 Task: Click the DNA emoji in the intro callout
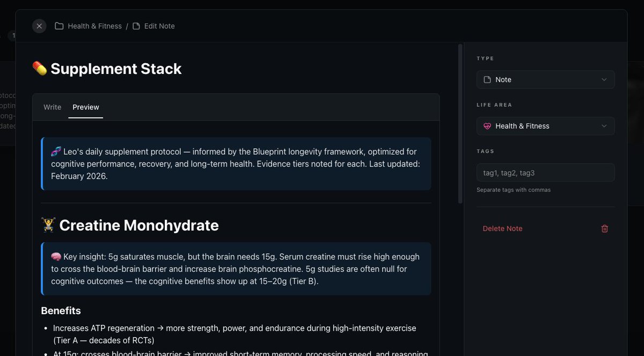[56, 152]
